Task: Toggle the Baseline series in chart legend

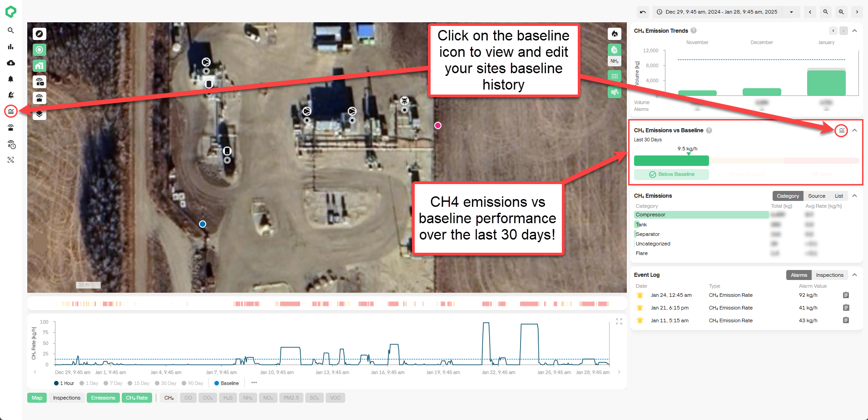Action: pos(226,383)
